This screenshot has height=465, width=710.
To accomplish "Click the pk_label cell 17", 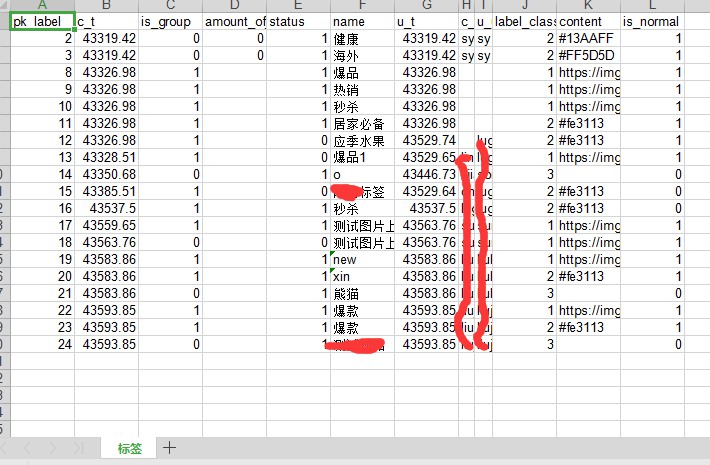I will [43, 225].
